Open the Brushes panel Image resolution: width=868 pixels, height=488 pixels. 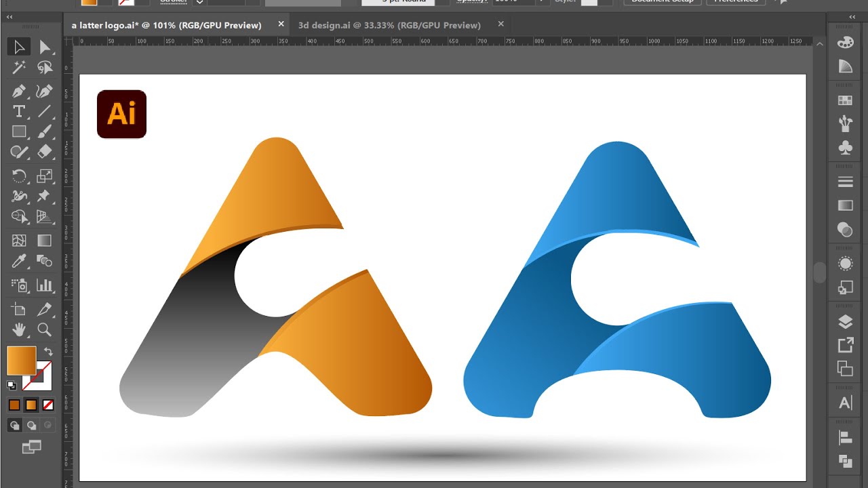pyautogui.click(x=846, y=123)
